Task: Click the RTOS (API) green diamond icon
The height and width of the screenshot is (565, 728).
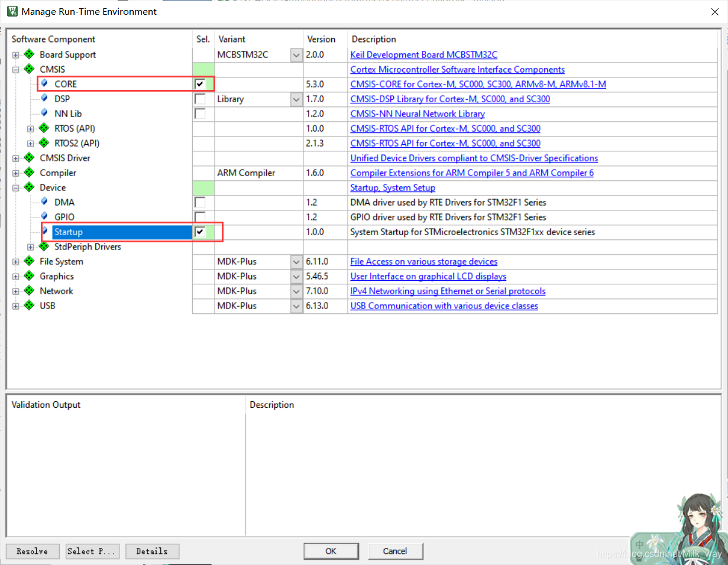Action: (44, 128)
